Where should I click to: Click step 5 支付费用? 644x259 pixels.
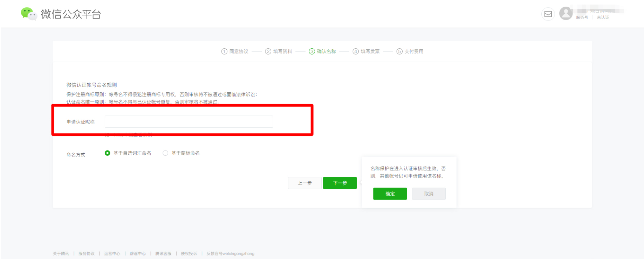[x=410, y=51]
